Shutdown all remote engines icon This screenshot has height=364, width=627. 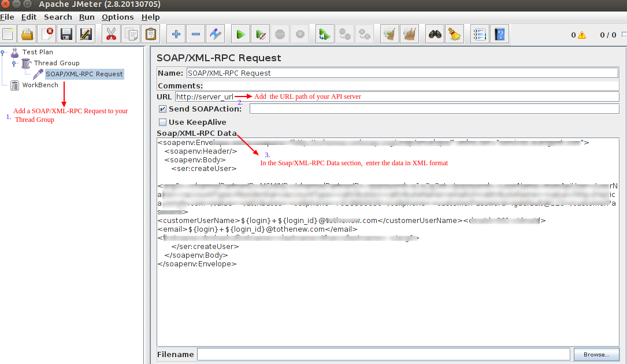coord(364,35)
